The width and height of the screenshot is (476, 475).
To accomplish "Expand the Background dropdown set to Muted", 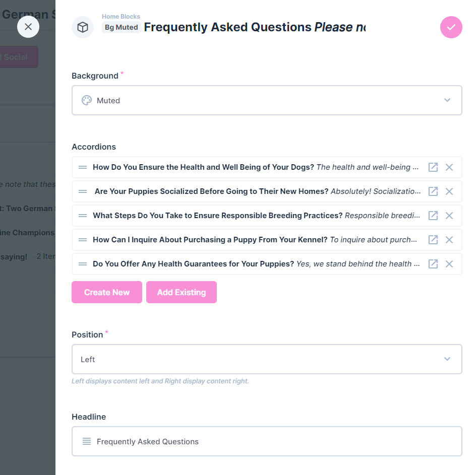I will point(267,100).
